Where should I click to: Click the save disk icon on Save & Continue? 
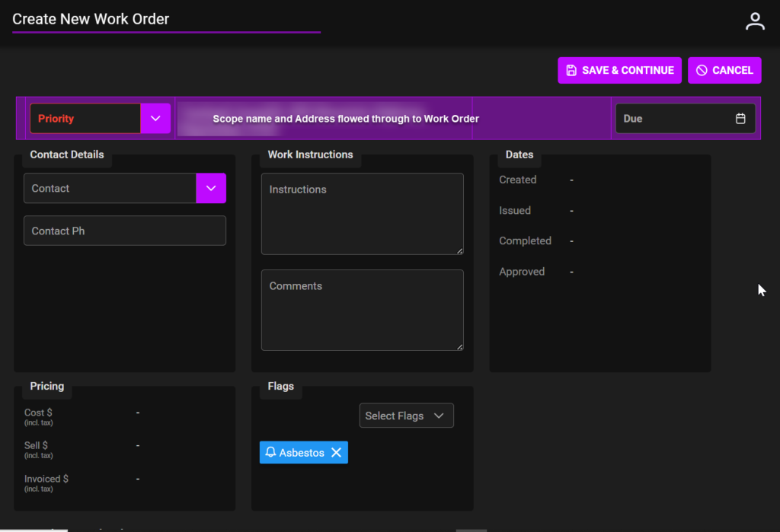[571, 70]
